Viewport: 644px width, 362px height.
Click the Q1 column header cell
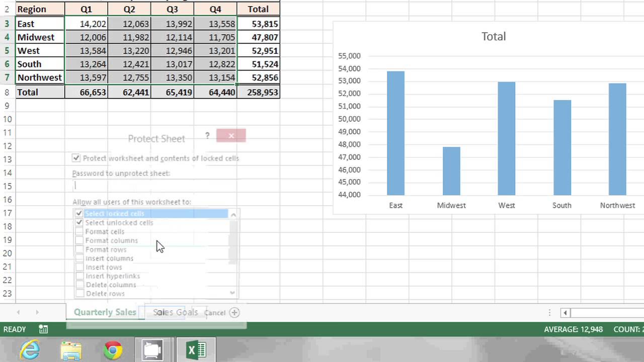tap(86, 9)
